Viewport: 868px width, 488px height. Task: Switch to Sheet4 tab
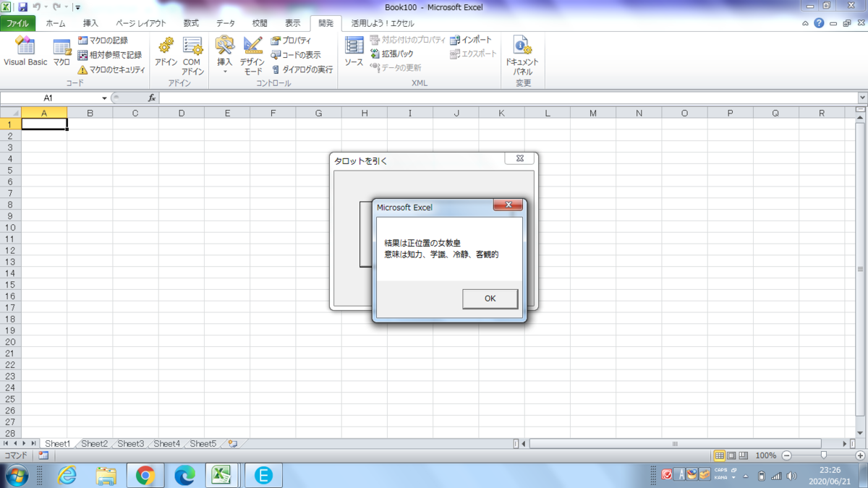[x=166, y=444]
